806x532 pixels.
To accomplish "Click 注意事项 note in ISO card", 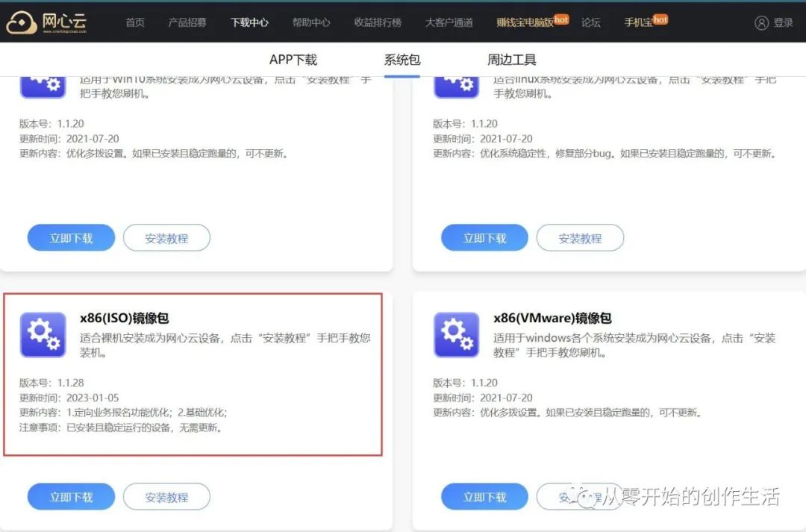I will pos(120,428).
